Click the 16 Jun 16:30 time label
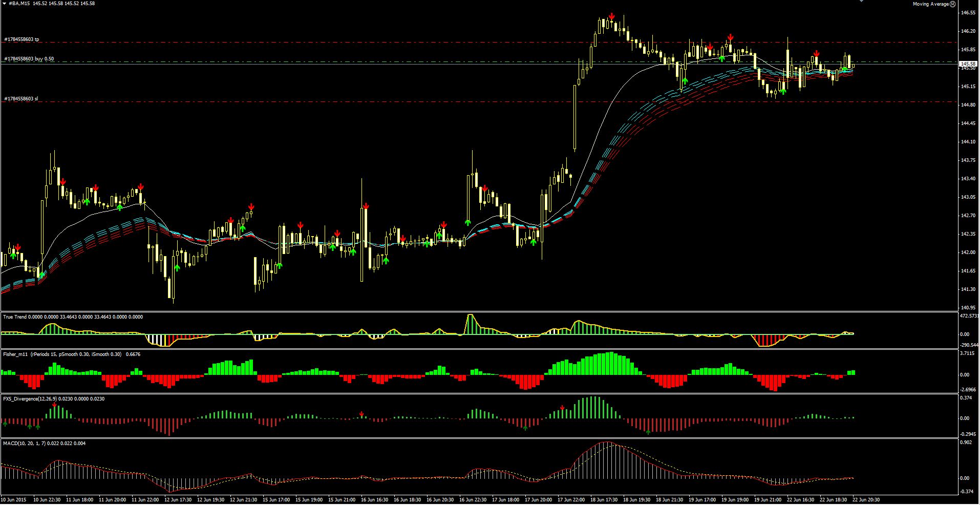Viewport: 980px width, 505px height. 375,499
